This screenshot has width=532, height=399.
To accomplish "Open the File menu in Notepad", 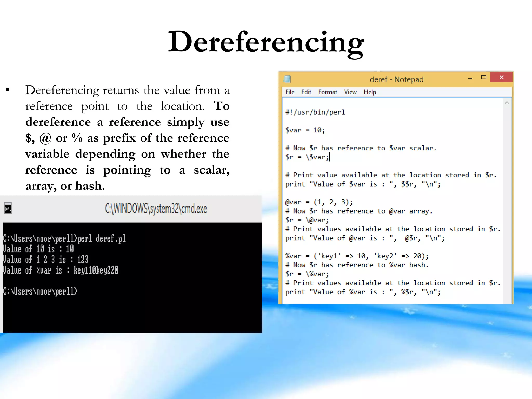I will 290,92.
